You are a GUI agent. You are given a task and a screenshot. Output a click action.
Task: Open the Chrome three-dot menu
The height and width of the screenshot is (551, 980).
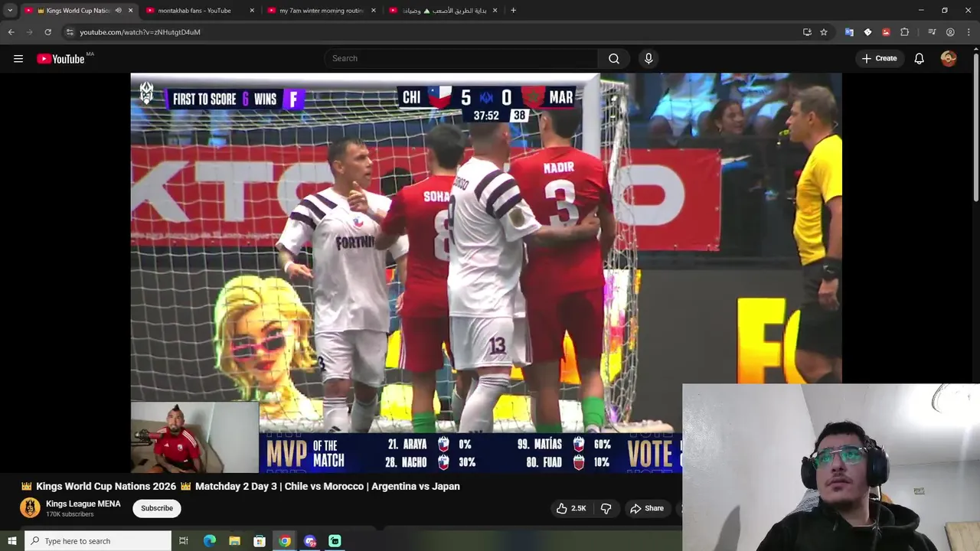(969, 32)
